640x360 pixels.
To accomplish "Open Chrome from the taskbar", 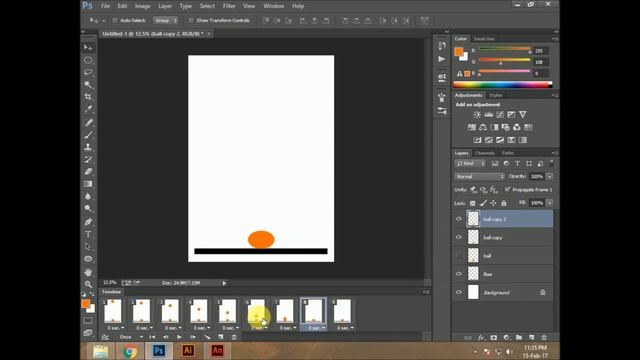I will 129,351.
